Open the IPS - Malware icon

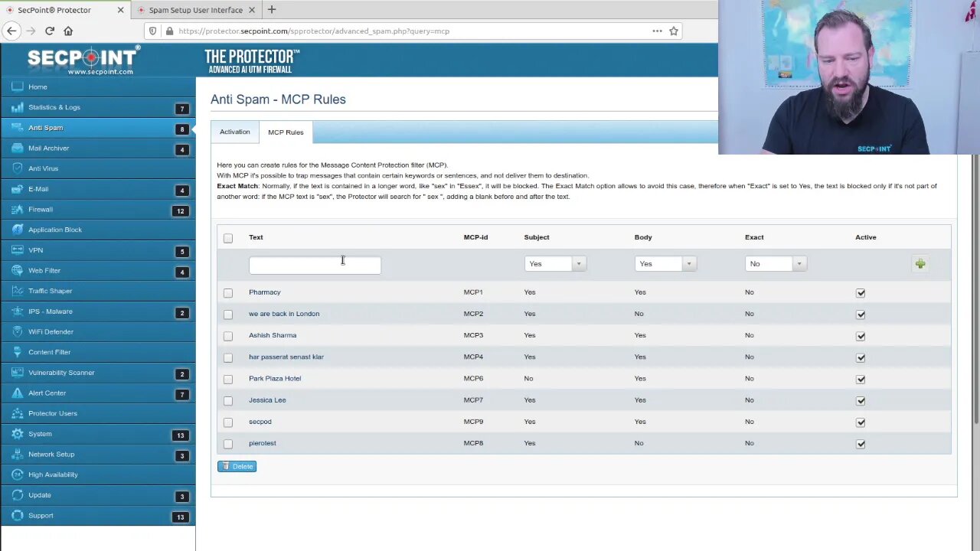(x=17, y=311)
